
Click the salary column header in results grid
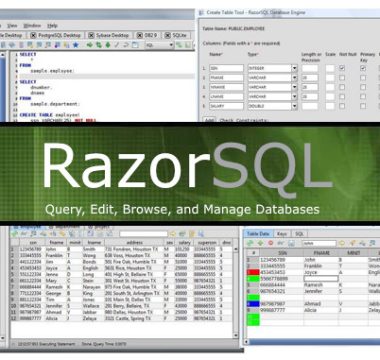(184, 243)
